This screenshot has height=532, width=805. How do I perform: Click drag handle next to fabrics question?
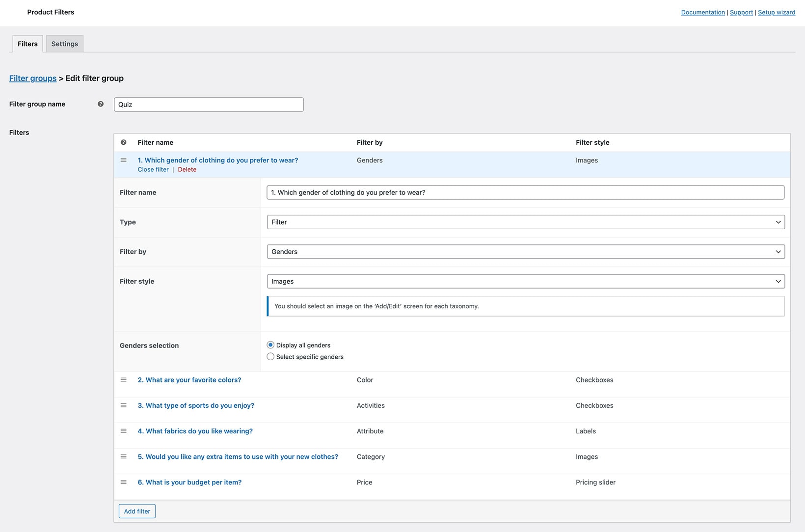tap(124, 431)
